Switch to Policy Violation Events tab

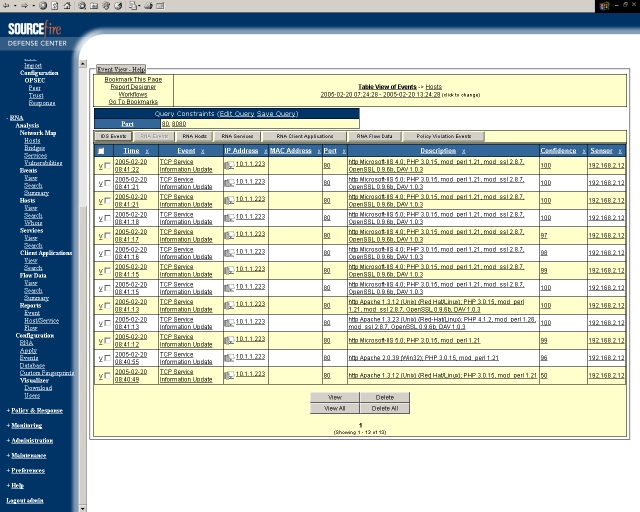(x=444, y=136)
